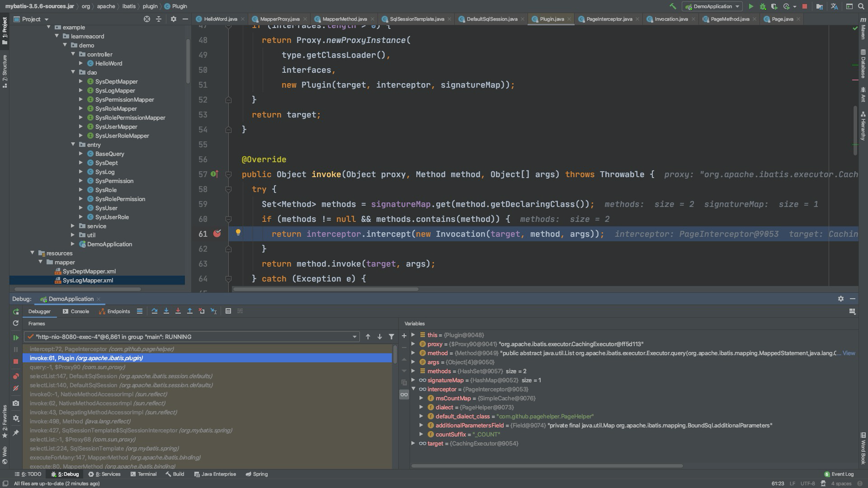Open the Console tab in debug panel
868x488 pixels.
tap(76, 311)
